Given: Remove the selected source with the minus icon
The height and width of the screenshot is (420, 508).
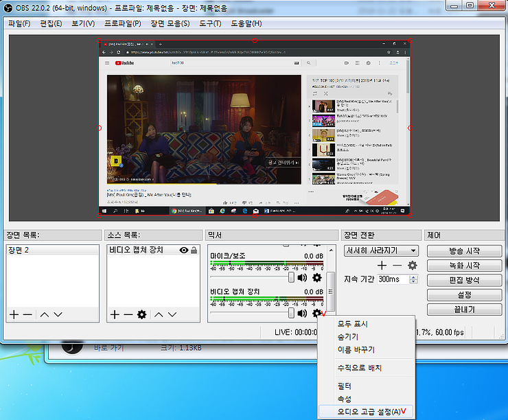Looking at the screenshot, I should (128, 314).
